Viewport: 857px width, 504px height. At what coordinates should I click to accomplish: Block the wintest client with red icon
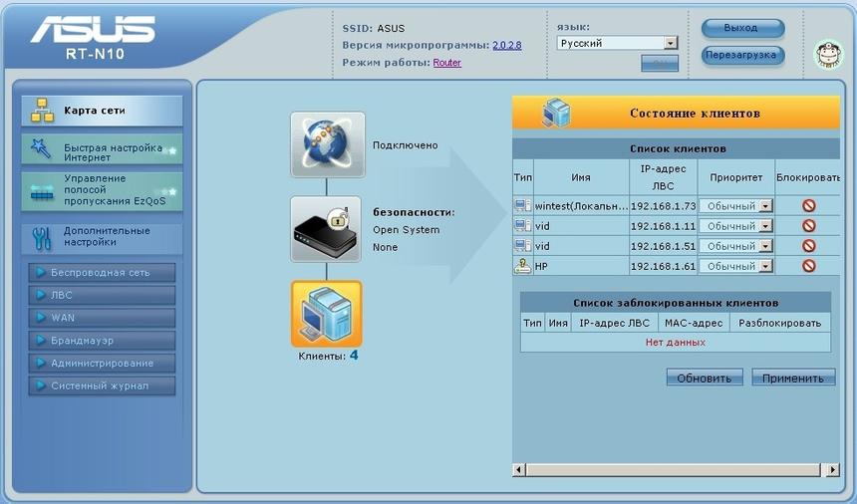point(808,206)
